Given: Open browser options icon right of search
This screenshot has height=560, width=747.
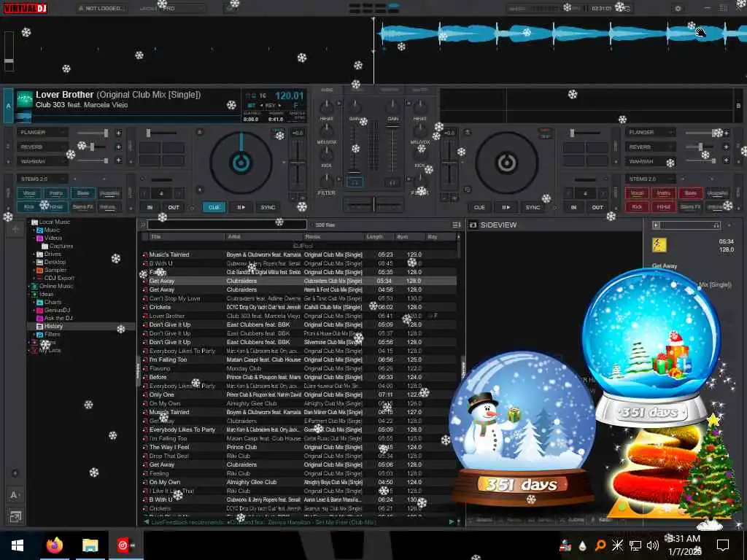Looking at the screenshot, I should point(456,225).
